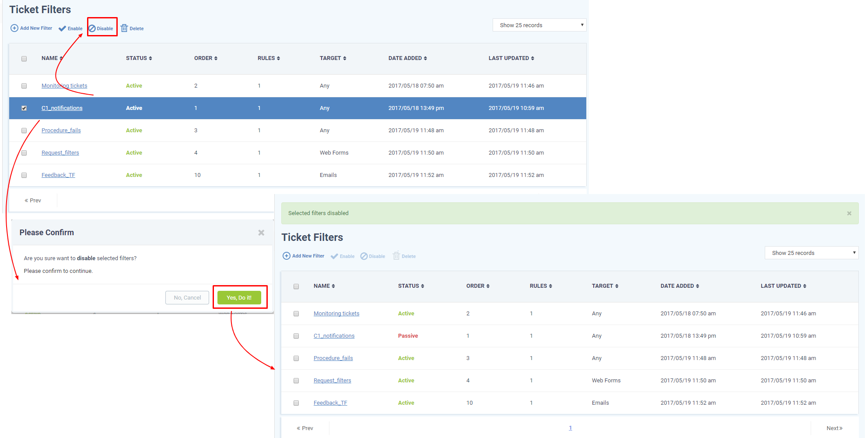The image size is (868, 438).
Task: Open Procedure_fails link in top table
Action: coord(61,131)
